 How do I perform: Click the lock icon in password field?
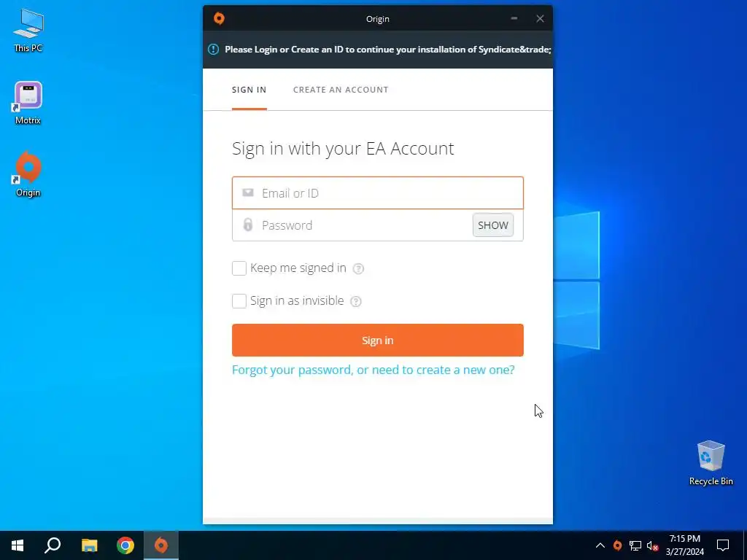[248, 225]
